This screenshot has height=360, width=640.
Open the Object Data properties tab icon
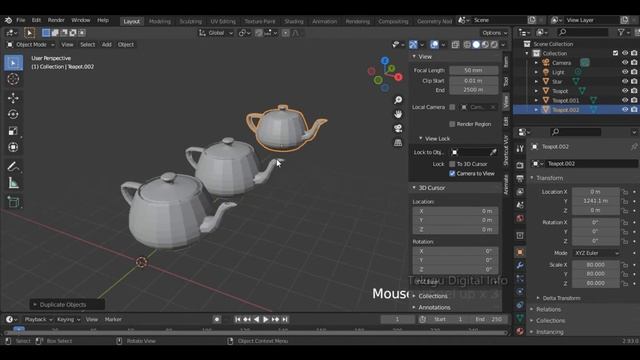tap(520, 318)
